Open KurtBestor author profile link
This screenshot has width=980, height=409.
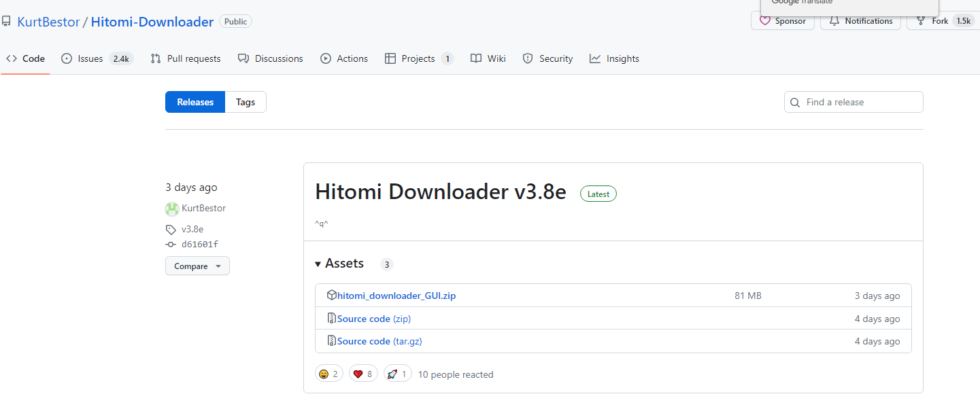203,208
